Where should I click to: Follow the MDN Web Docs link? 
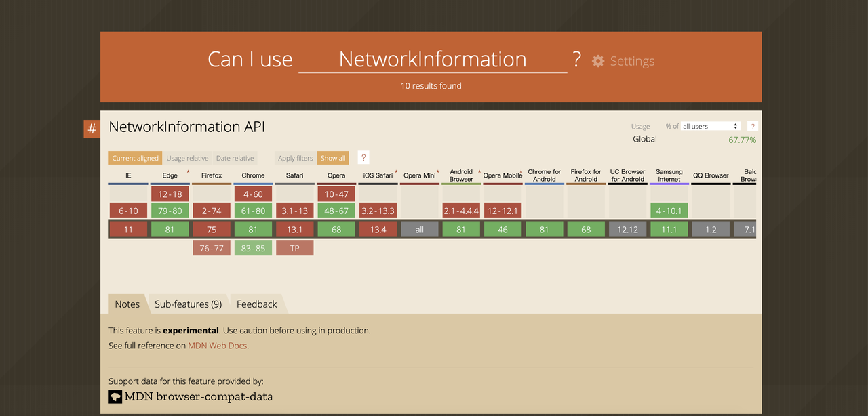tap(218, 346)
